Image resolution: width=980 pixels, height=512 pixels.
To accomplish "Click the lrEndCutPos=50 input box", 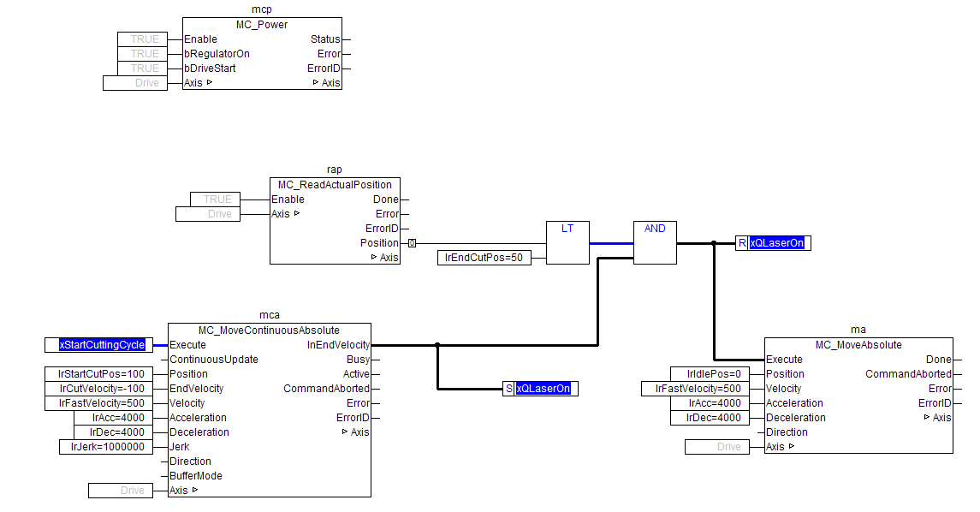I will coord(484,258).
